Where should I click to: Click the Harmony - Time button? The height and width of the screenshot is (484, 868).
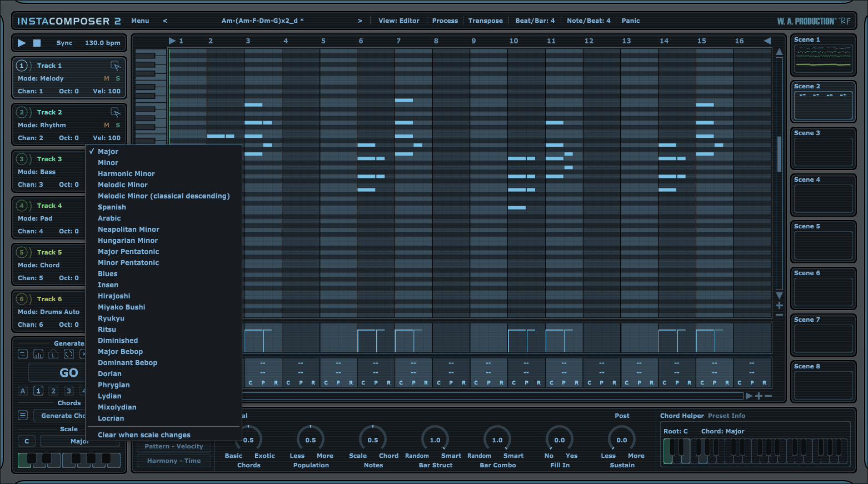(x=174, y=461)
